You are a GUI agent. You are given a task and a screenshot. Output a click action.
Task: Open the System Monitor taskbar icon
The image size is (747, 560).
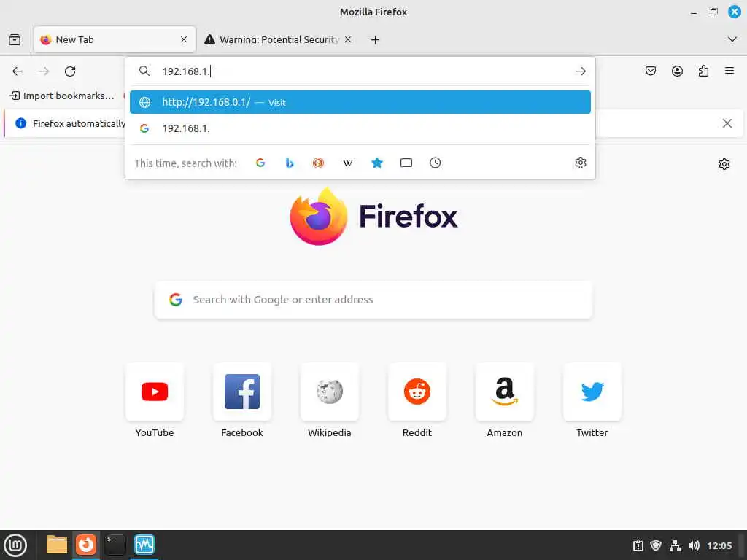coord(144,545)
